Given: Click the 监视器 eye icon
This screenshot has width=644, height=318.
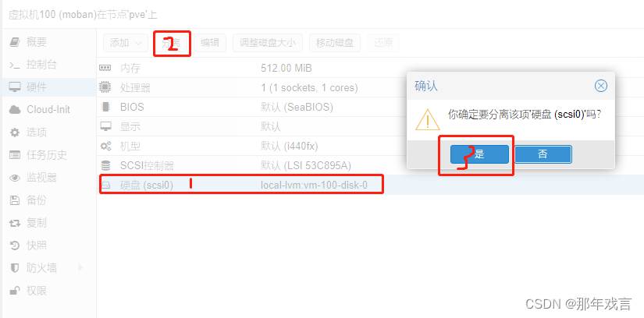Looking at the screenshot, I should click(15, 178).
